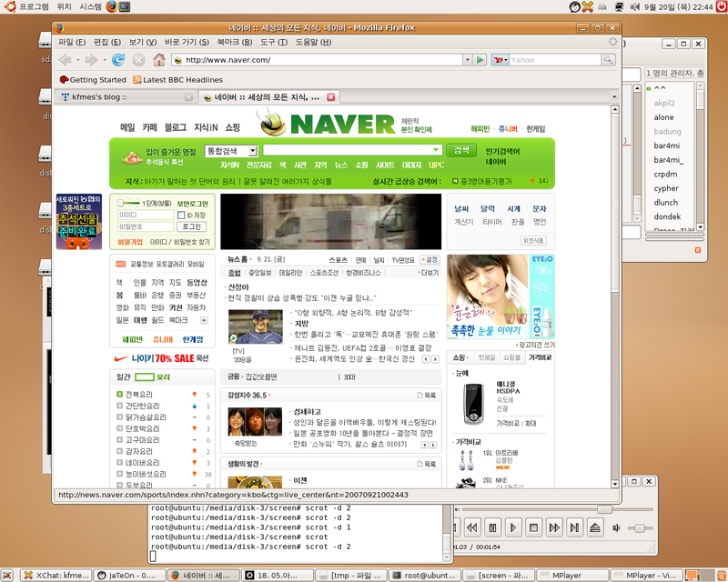The width and height of the screenshot is (728, 582).
Task: Close the Naver tab with its red X
Action: click(x=330, y=97)
